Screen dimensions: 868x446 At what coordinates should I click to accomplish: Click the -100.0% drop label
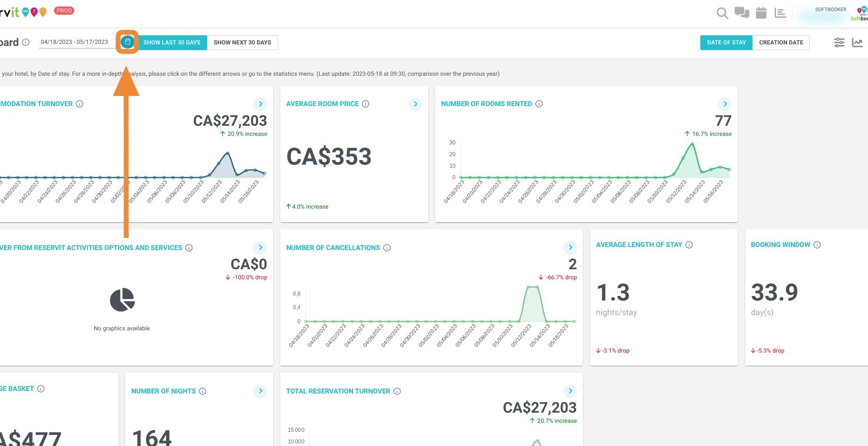click(x=246, y=277)
